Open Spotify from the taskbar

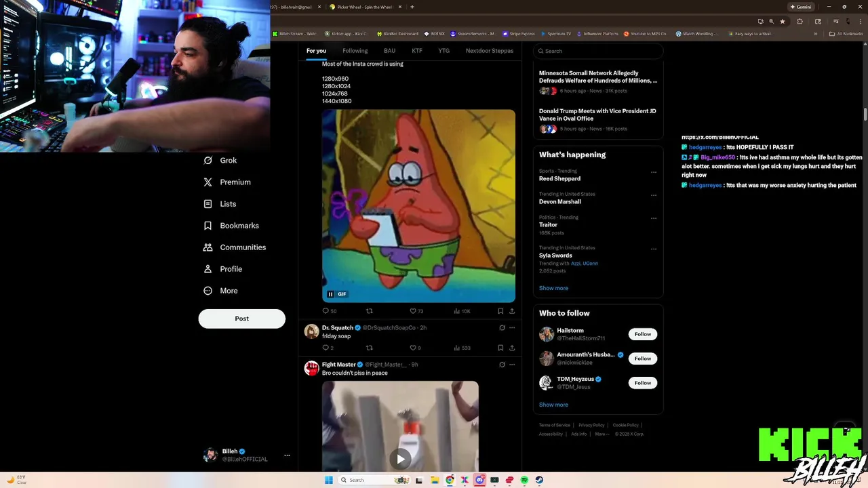pos(525,480)
